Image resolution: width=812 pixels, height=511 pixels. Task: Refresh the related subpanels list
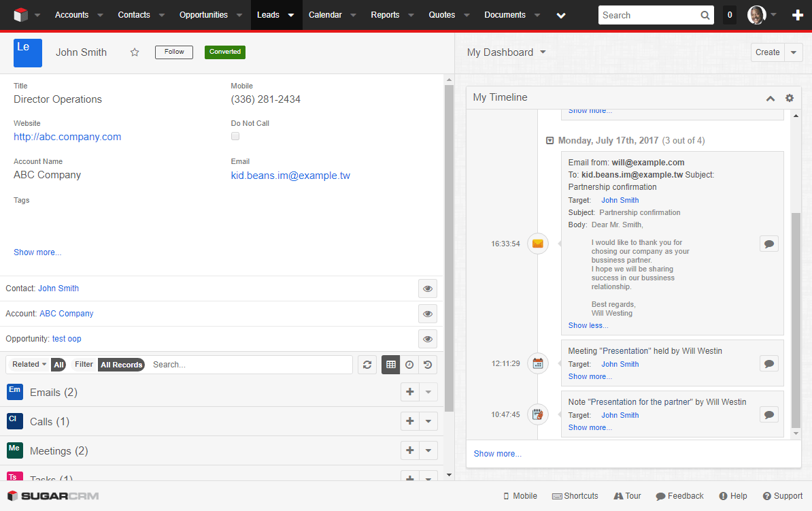tap(367, 365)
